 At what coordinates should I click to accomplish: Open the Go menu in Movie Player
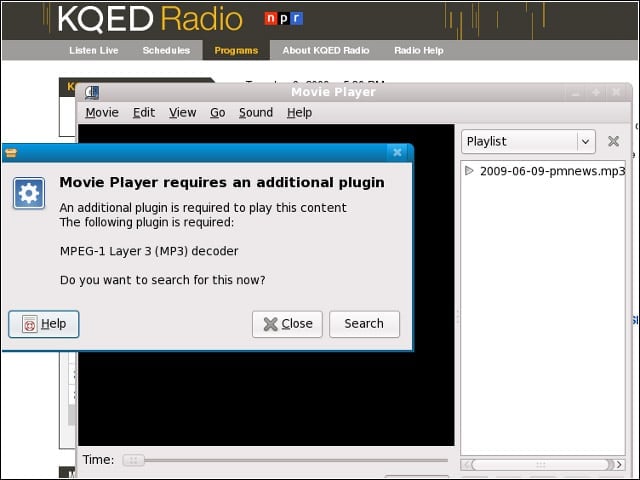(218, 112)
